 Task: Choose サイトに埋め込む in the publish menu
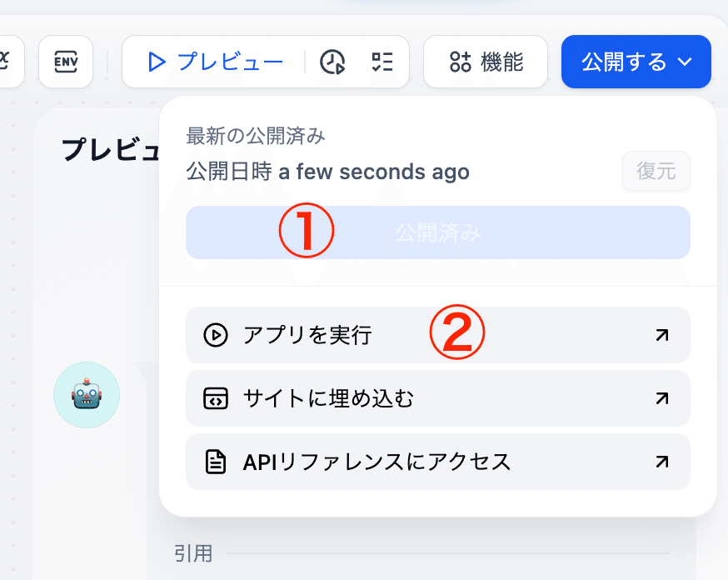pyautogui.click(x=328, y=398)
